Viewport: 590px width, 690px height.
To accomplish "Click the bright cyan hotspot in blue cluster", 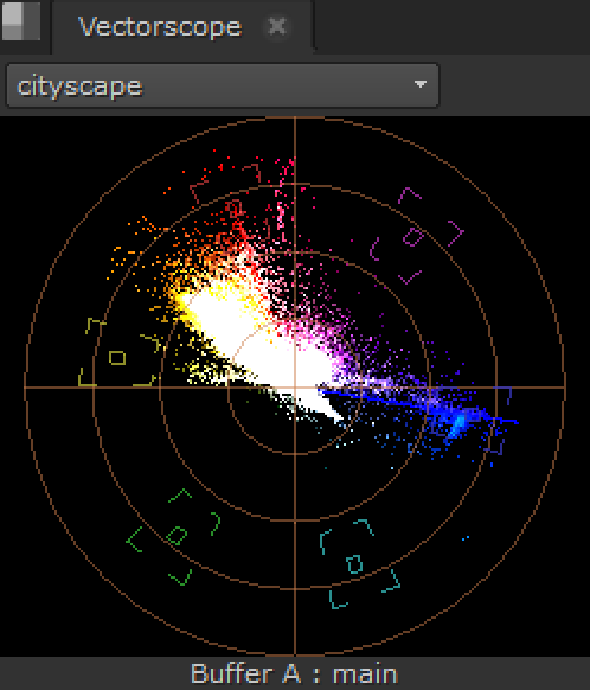I will (x=459, y=423).
